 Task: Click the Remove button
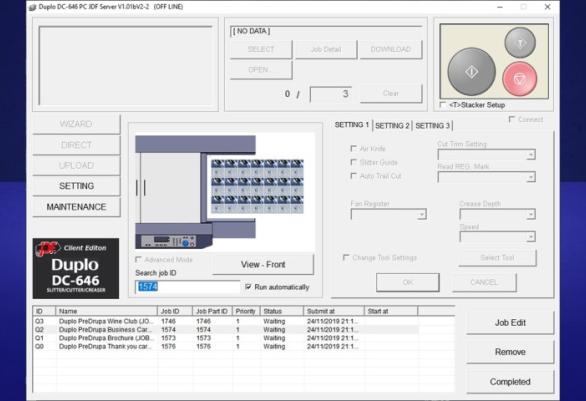510,352
